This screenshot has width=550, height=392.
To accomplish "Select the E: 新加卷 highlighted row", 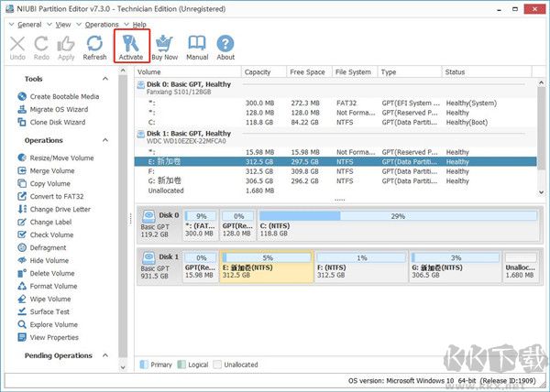I will pyautogui.click(x=335, y=161).
